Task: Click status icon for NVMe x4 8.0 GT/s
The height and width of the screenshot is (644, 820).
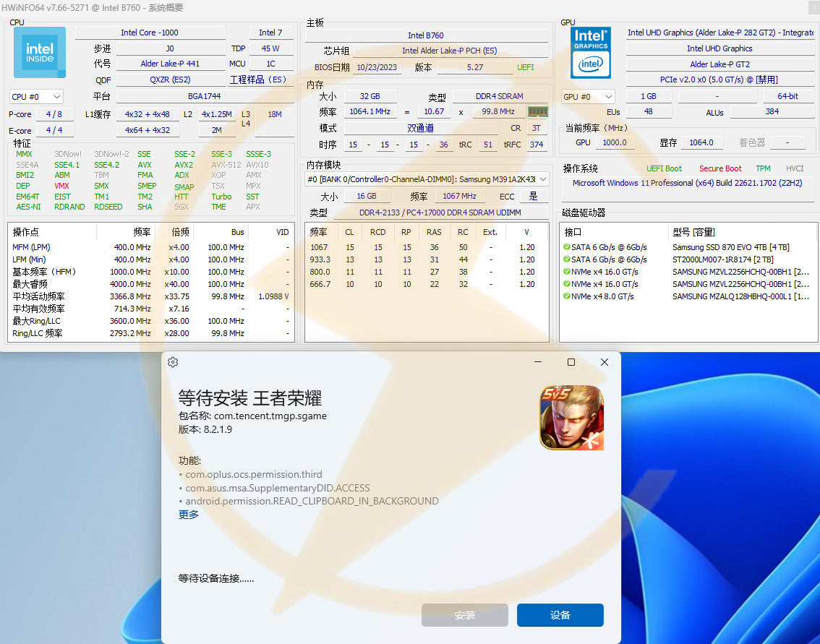Action: tap(566, 296)
